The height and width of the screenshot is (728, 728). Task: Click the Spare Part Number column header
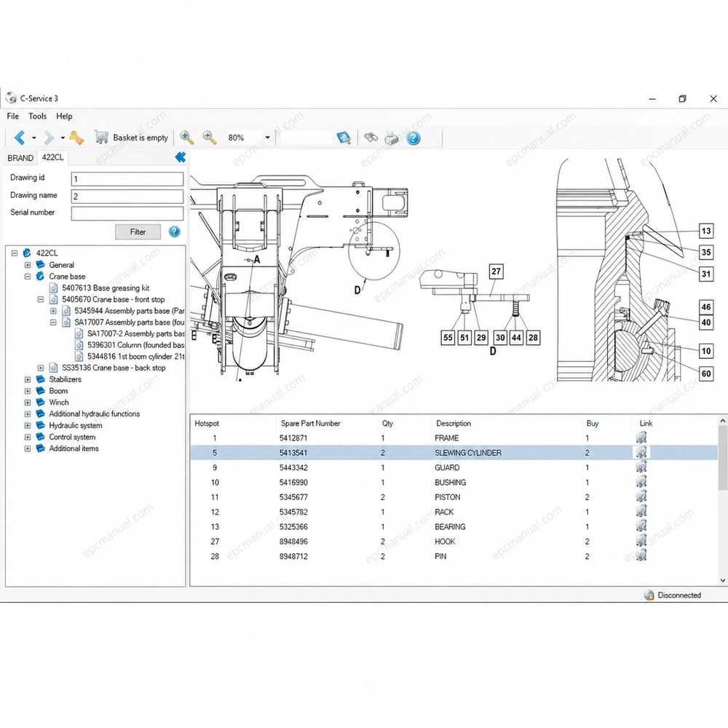coord(311,424)
